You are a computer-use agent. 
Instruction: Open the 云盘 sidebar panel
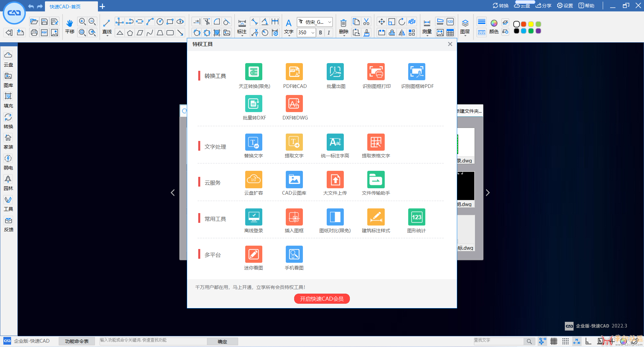coord(8,59)
